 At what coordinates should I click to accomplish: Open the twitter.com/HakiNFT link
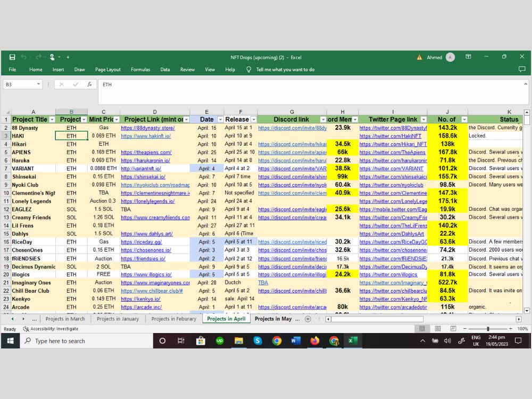click(390, 136)
